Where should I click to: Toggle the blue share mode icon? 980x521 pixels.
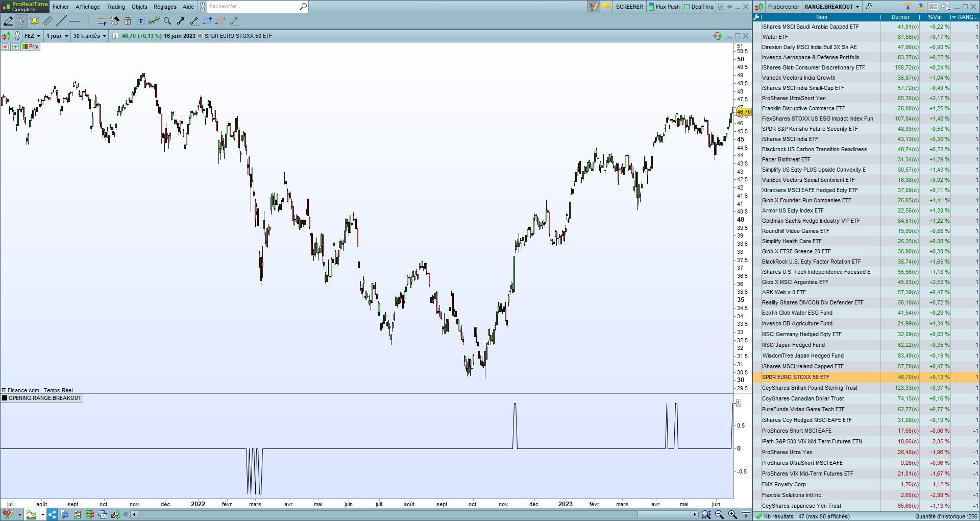(x=53, y=514)
